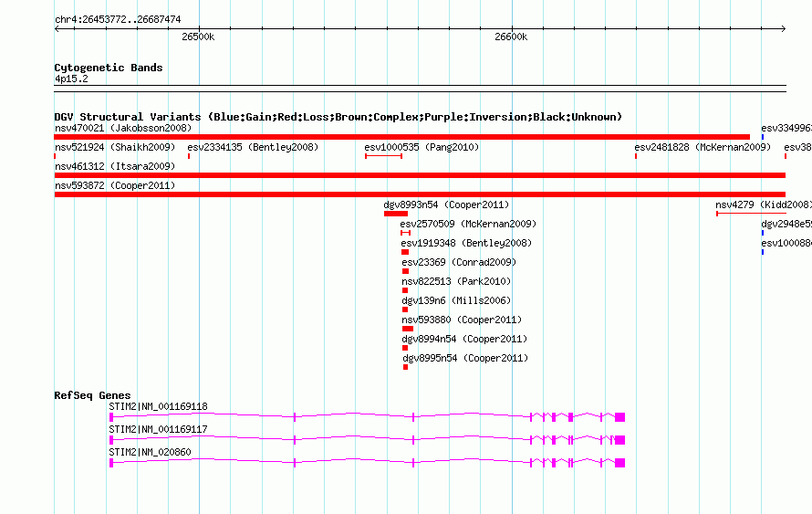Open the dgv2948e5 variant label

[786, 224]
